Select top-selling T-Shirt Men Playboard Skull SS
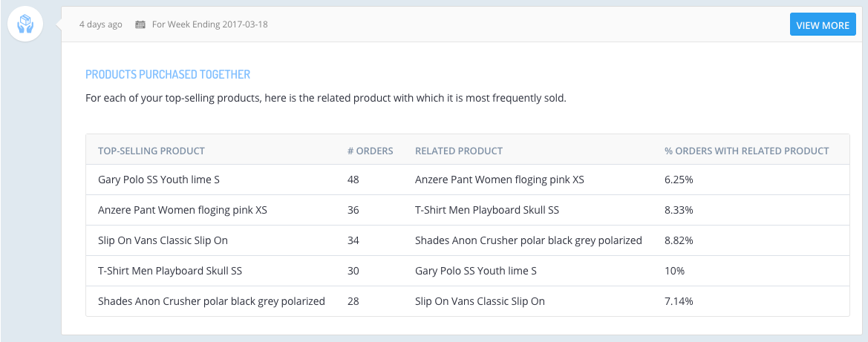The height and width of the screenshot is (342, 868). coord(170,272)
